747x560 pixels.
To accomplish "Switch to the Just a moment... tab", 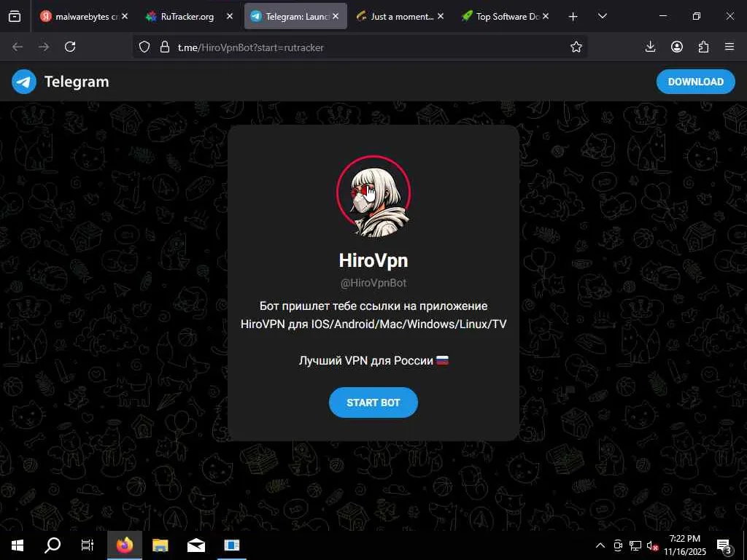I will pos(400,16).
